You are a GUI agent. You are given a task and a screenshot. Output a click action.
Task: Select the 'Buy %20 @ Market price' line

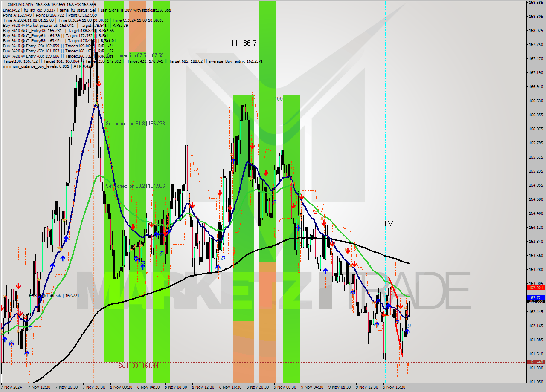(x=66, y=25)
